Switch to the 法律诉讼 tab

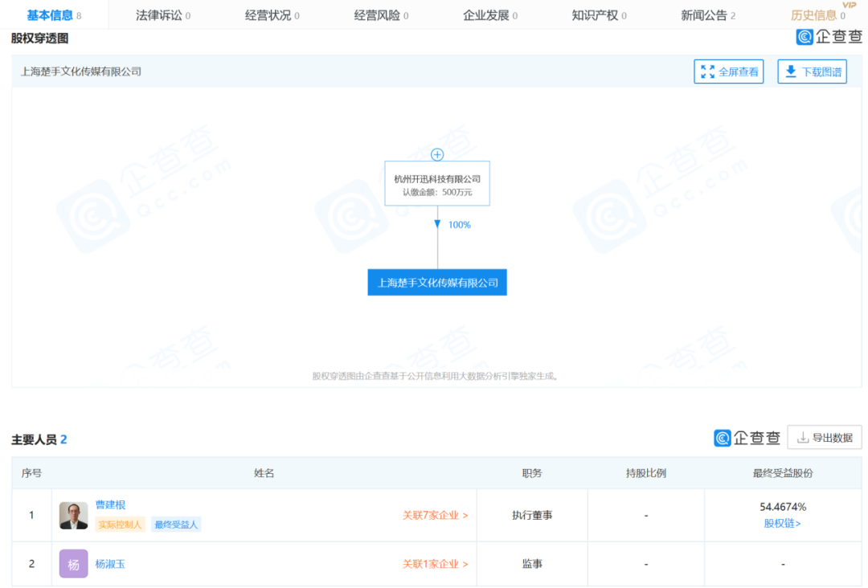coord(158,14)
